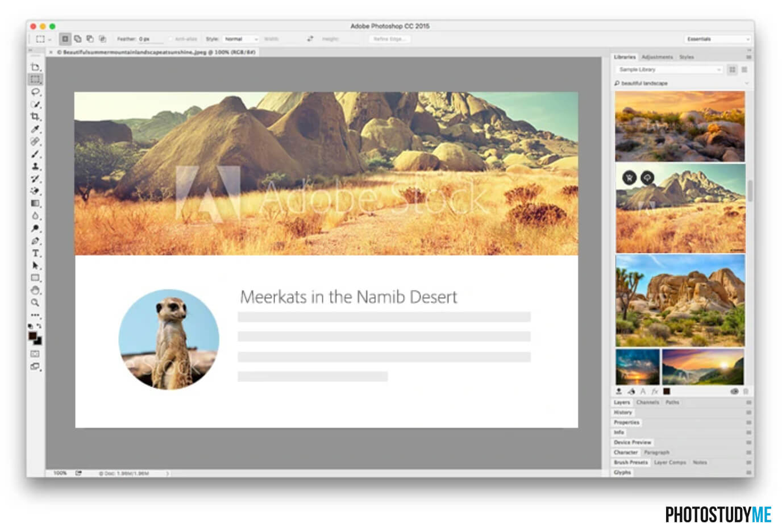Add character style to library
Screen dimensions: 782x532
pos(643,392)
